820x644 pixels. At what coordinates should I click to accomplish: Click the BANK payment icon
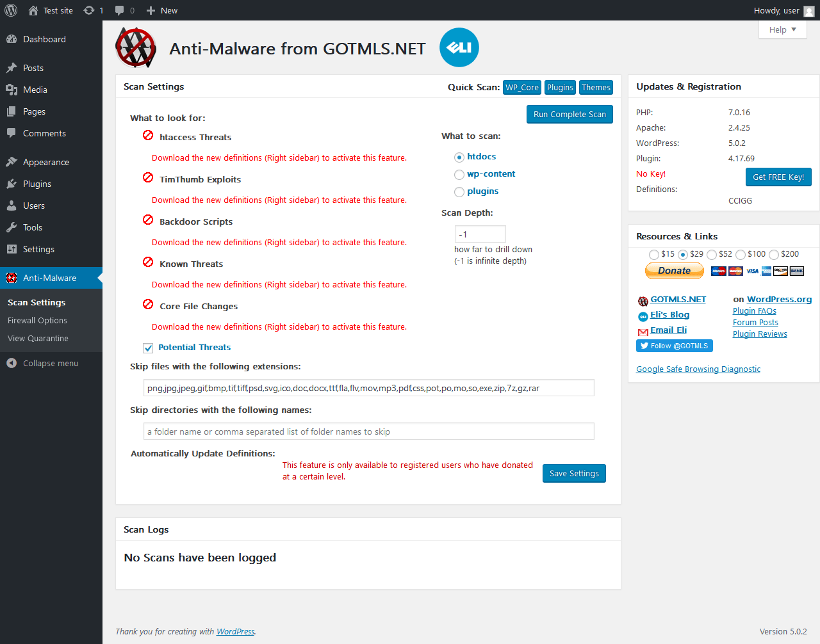point(796,271)
